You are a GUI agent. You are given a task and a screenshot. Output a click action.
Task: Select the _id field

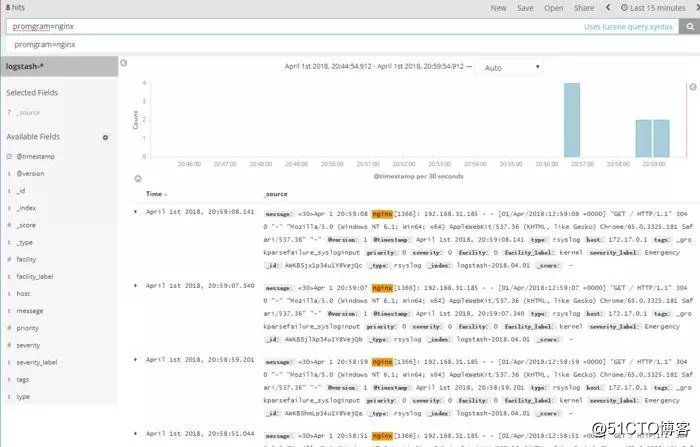pos(21,191)
